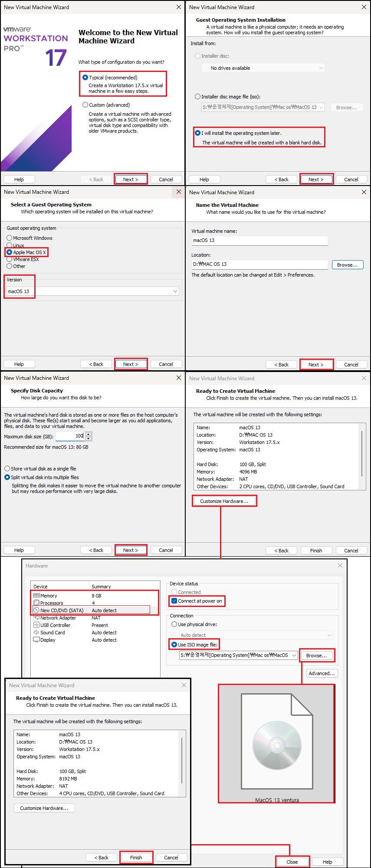Viewport: 371px width, 868px height.
Task: Choose Microsoft Windows as guest operating system
Action: coord(10,238)
